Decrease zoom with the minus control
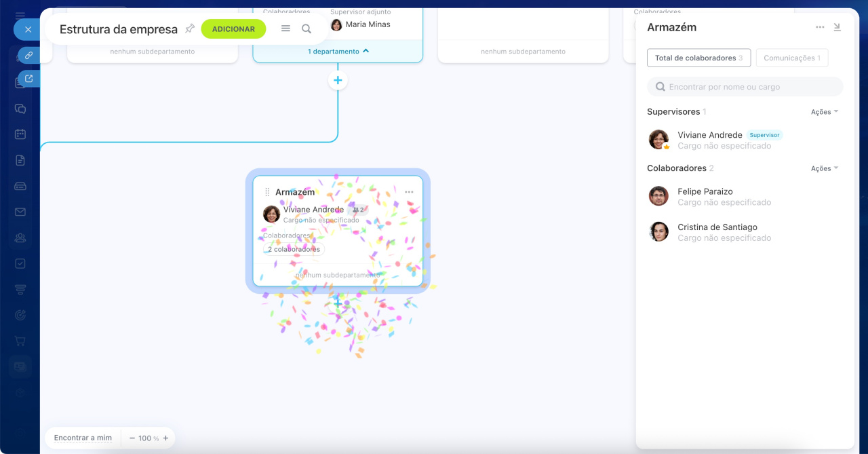868x454 pixels. point(132,438)
